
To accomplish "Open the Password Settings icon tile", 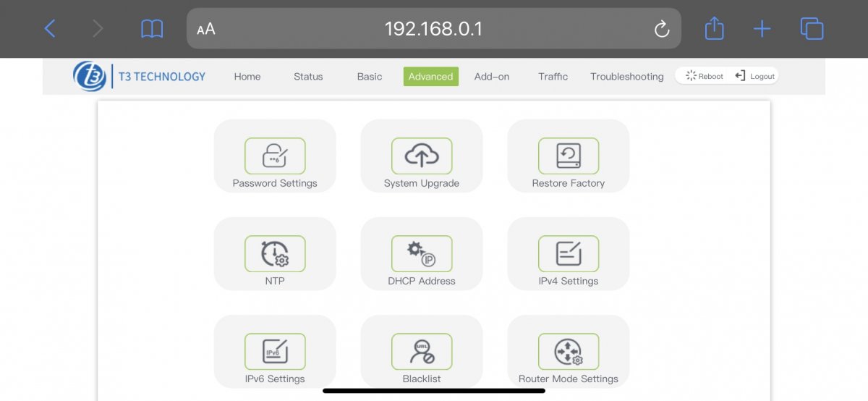I will click(275, 156).
